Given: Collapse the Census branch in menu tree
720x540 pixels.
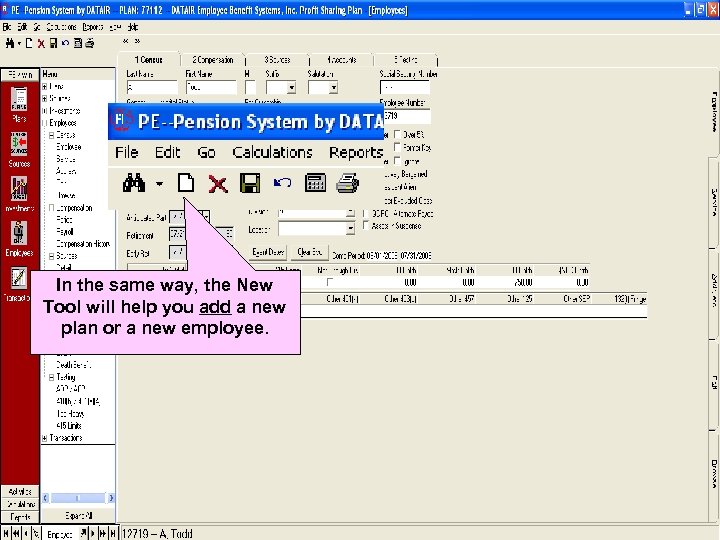Looking at the screenshot, I should tap(52, 135).
